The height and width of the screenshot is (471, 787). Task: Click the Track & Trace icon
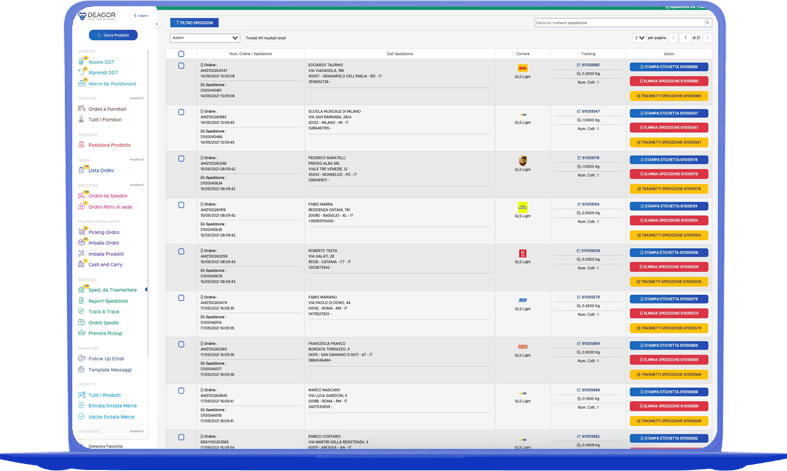pos(81,311)
